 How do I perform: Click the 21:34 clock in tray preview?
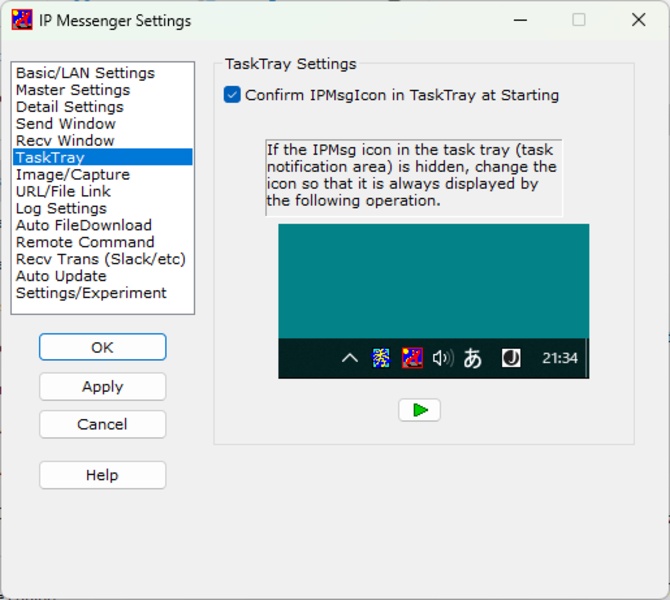tap(559, 358)
